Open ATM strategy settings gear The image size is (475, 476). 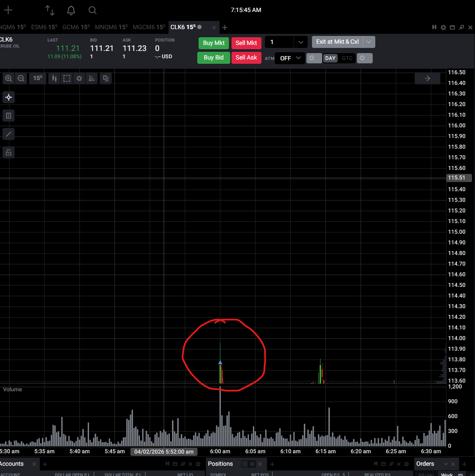pos(314,58)
